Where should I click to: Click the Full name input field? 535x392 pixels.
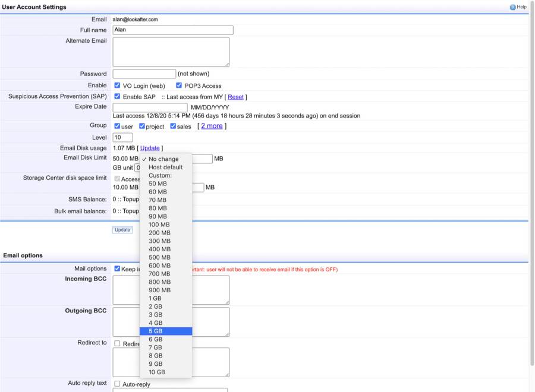click(172, 30)
